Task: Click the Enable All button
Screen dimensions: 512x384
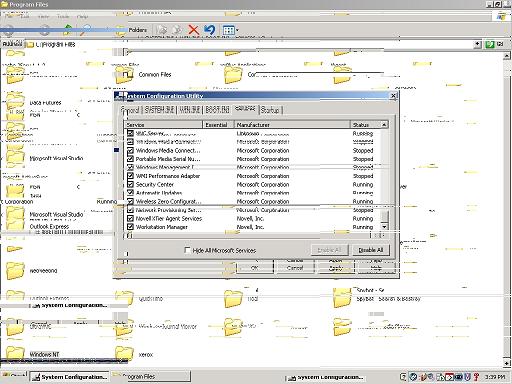Action: pyautogui.click(x=329, y=250)
